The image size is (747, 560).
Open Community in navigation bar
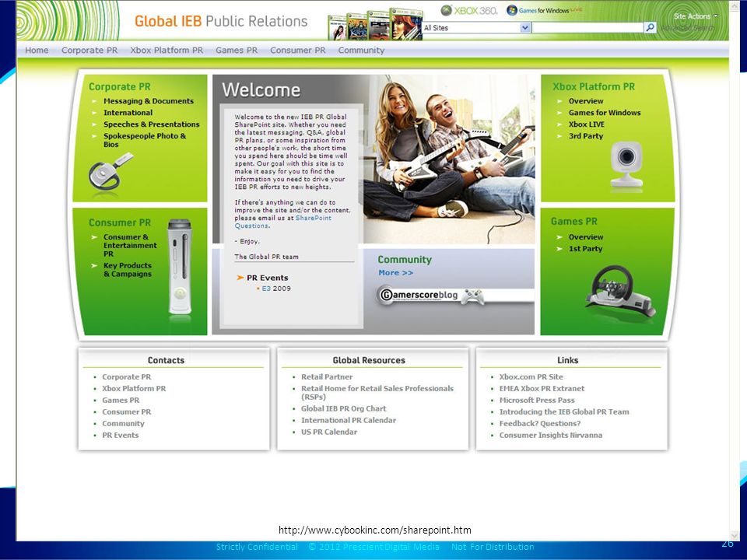(x=361, y=50)
